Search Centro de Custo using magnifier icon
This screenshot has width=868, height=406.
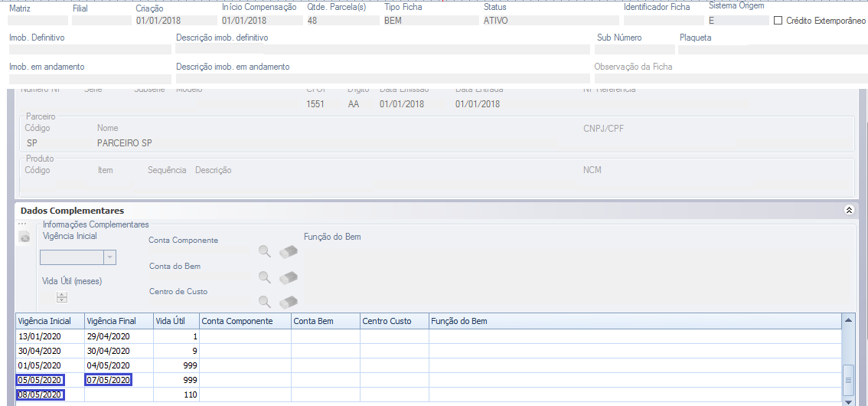coord(265,302)
